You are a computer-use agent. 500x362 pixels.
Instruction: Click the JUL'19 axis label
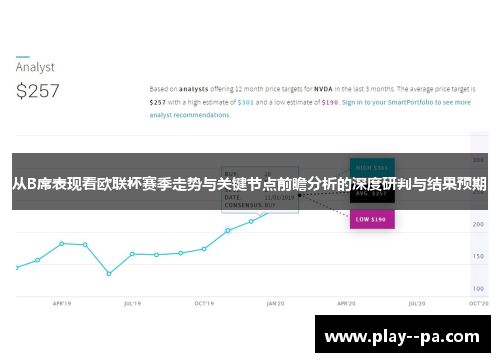[132, 303]
